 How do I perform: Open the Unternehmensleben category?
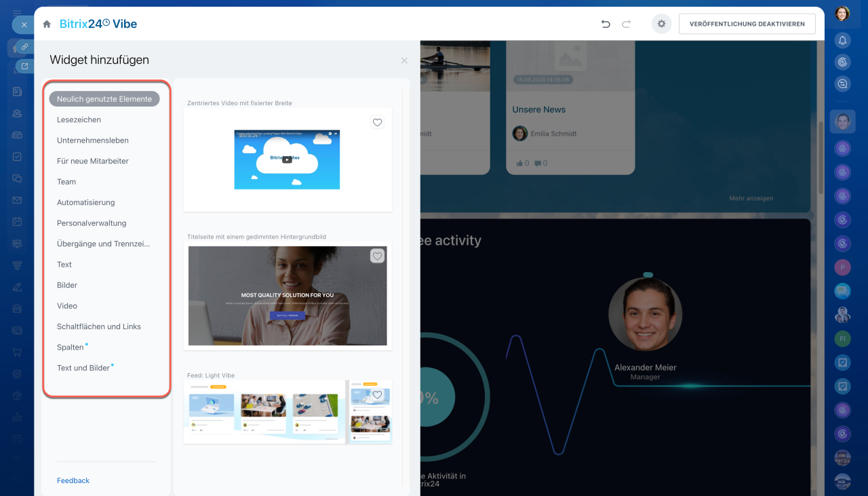coord(93,140)
